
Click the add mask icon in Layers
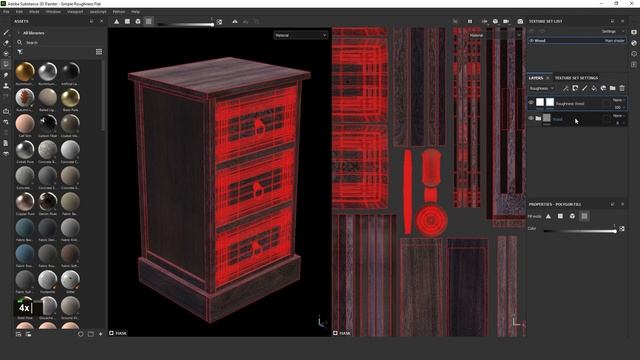(575, 88)
